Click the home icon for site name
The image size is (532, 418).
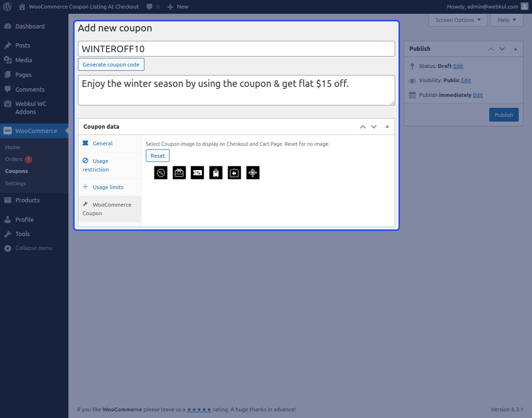(x=22, y=7)
